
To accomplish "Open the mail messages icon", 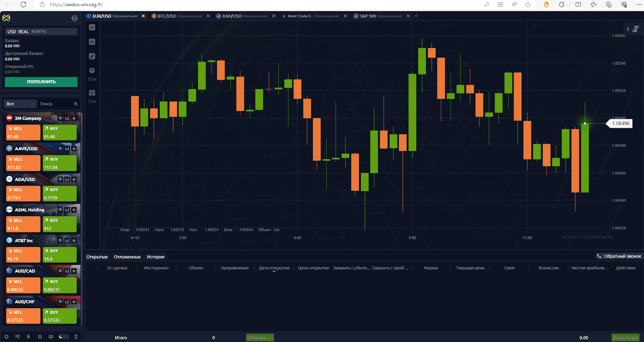I will [51, 337].
